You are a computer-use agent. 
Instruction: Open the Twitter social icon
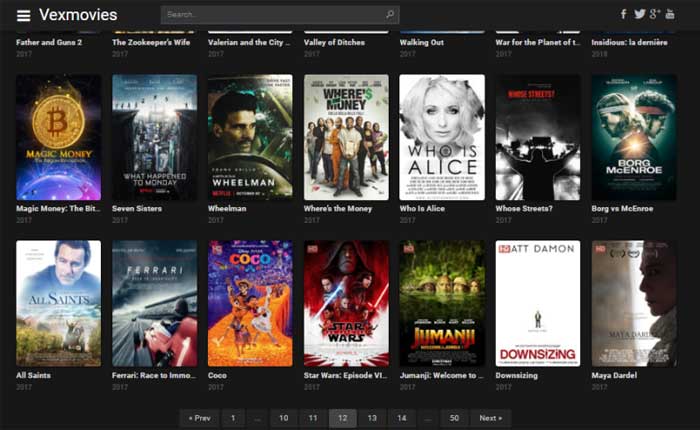639,14
